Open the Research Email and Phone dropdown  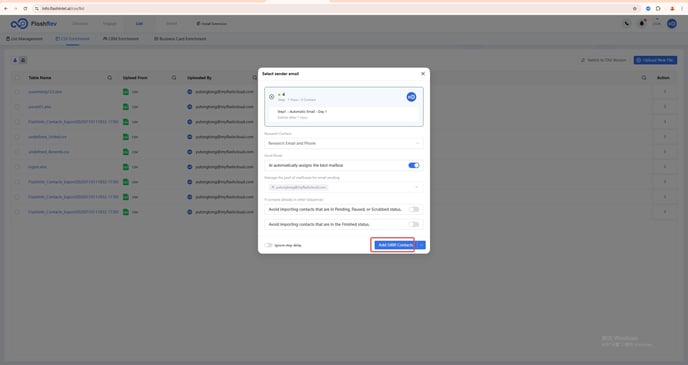(344, 143)
